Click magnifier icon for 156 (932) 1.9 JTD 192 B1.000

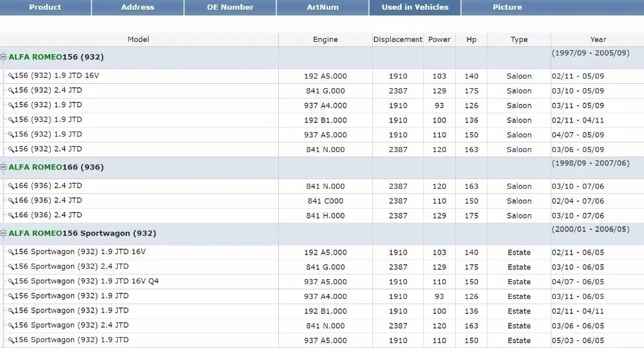point(11,121)
